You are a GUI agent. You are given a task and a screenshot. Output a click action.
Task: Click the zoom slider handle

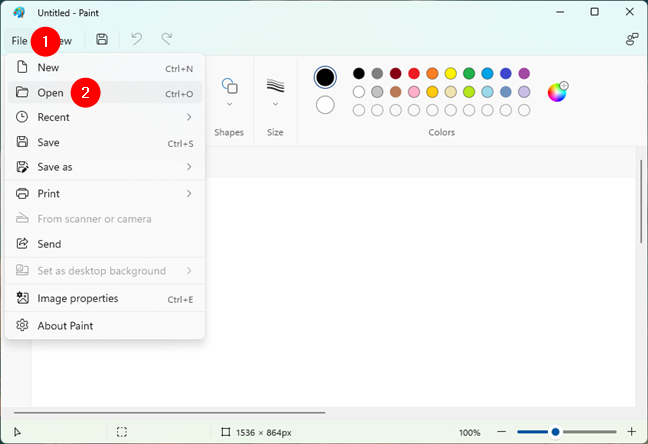555,432
